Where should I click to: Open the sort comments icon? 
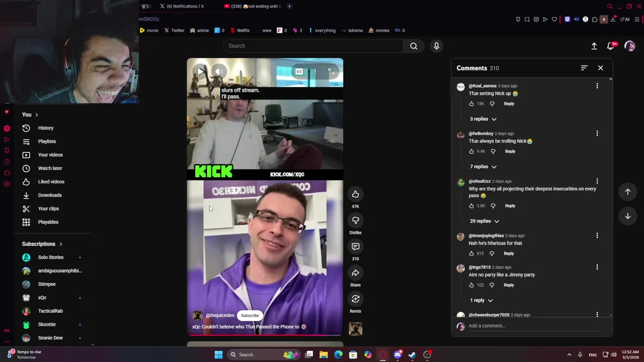(584, 68)
